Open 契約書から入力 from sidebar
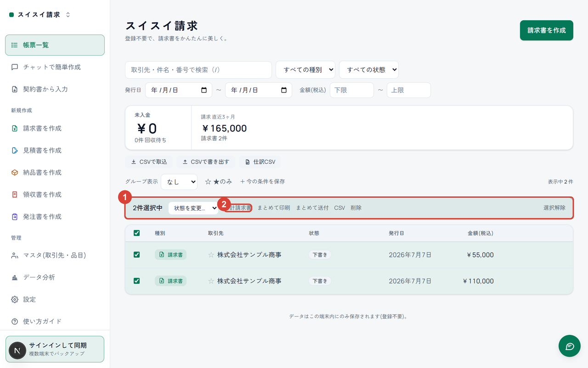 tap(55, 89)
